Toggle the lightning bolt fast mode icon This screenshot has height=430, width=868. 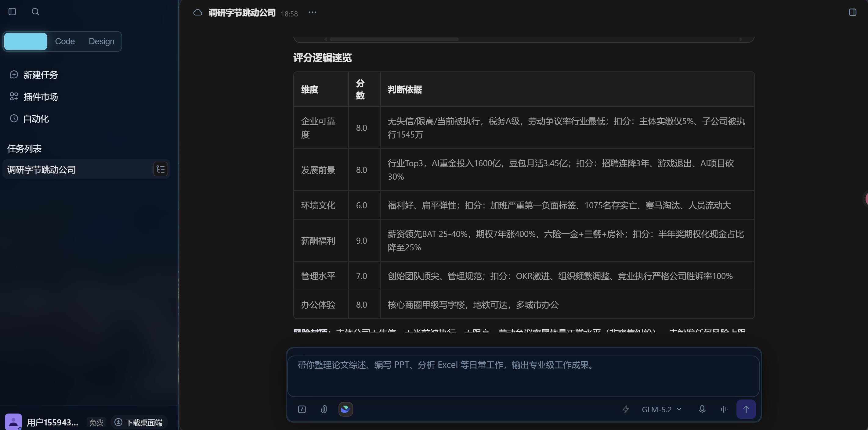[625, 410]
